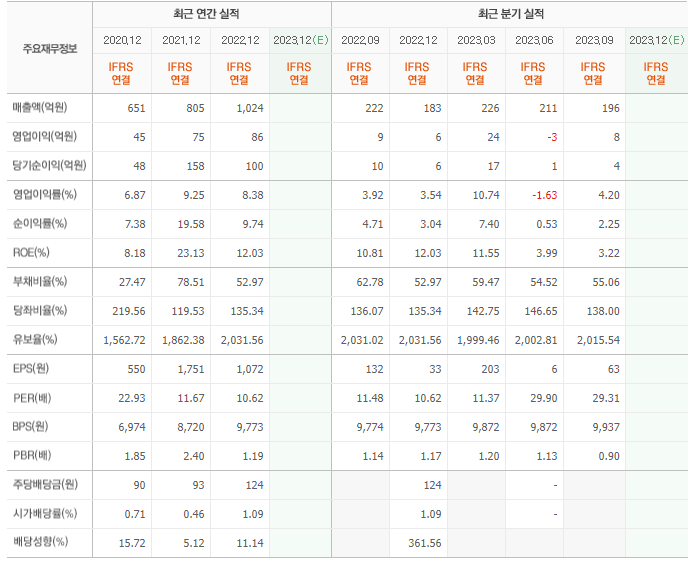Click the 2020.12 PER value 22.93

tap(132, 398)
